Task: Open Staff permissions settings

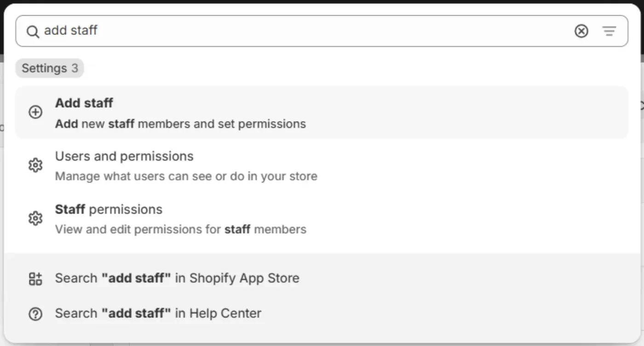Action: (181, 219)
